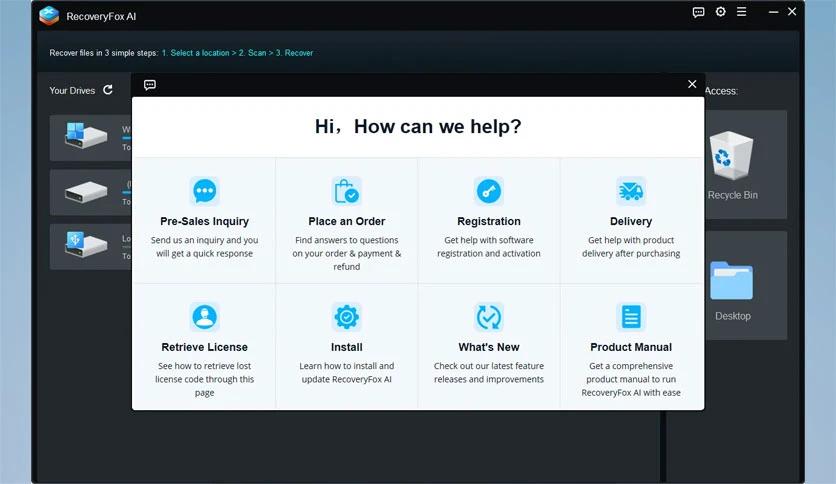Click the feedback chat icon in title bar
The height and width of the screenshot is (484, 836).
[699, 13]
